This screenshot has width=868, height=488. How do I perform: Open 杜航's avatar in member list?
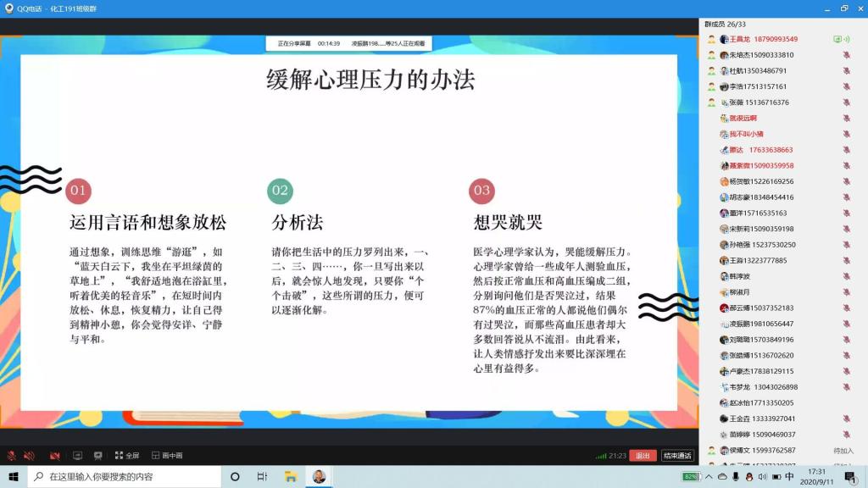(724, 70)
